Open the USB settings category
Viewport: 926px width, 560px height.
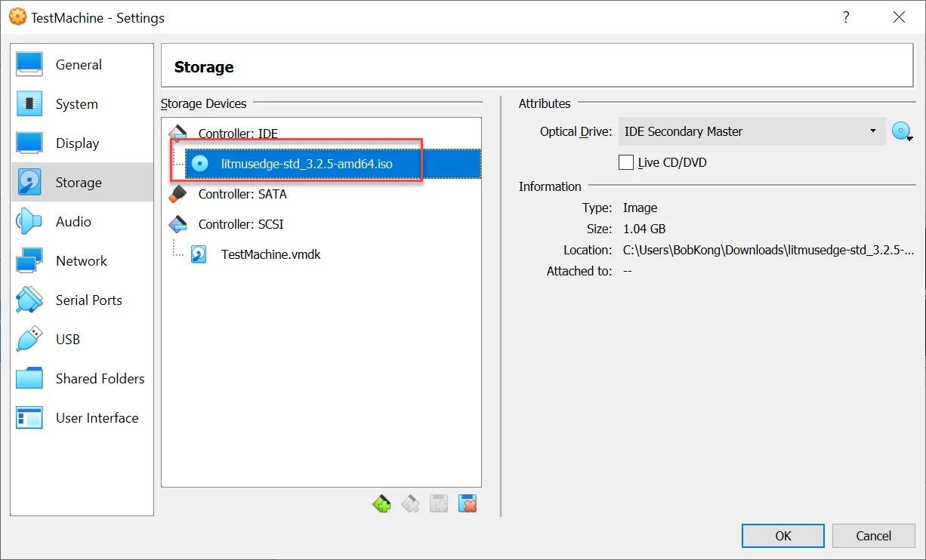82,340
